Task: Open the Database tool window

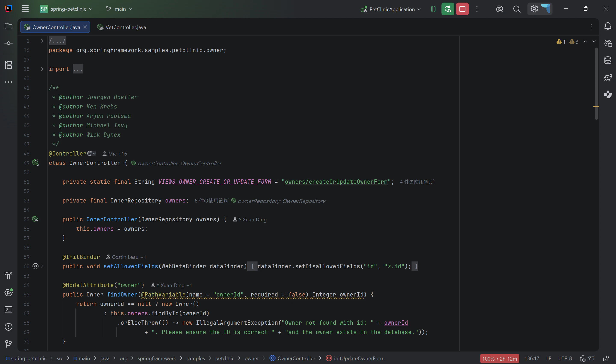Action: click(608, 60)
